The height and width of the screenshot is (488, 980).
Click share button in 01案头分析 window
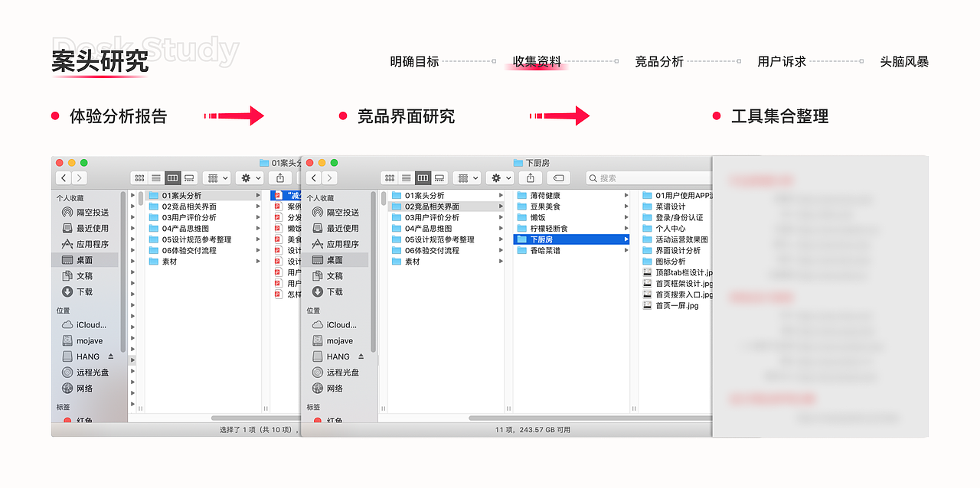tap(280, 177)
